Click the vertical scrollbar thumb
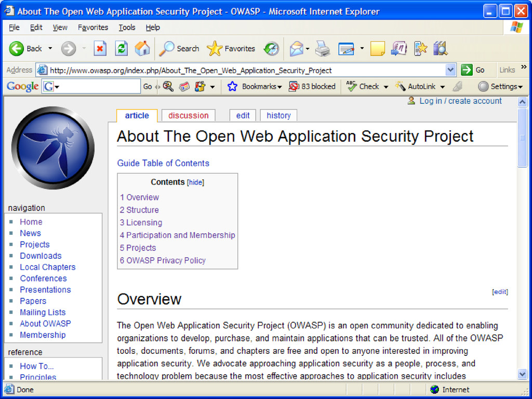The width and height of the screenshot is (532, 399). coord(523,137)
